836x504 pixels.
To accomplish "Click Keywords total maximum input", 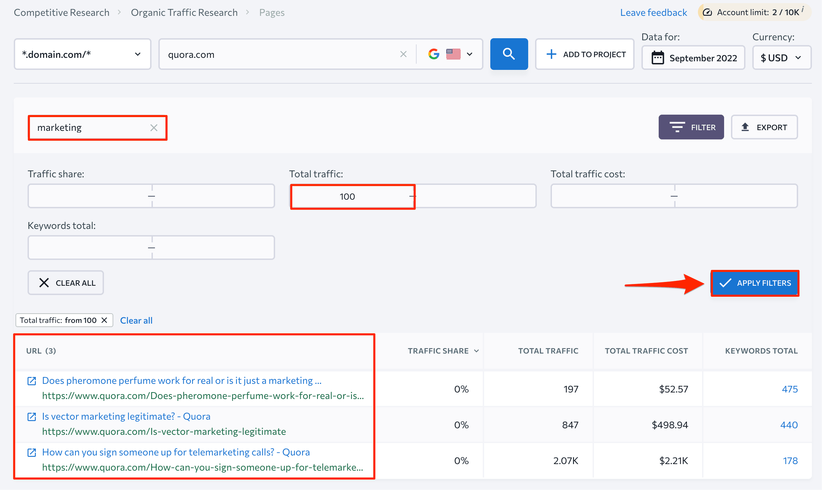I will (213, 248).
